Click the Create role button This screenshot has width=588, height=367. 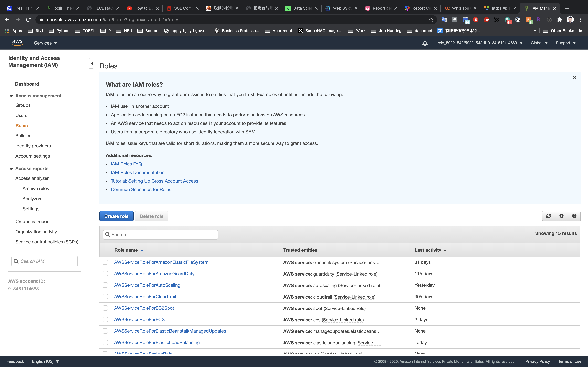(116, 216)
